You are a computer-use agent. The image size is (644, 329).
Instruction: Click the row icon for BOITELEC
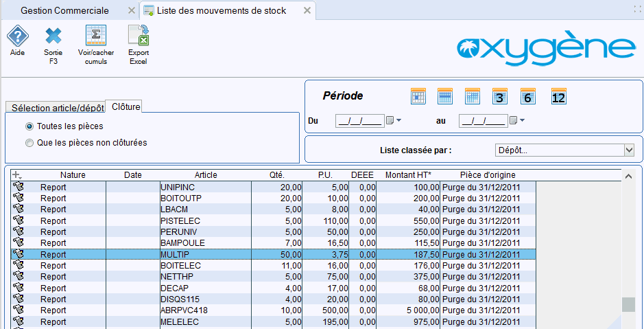tap(18, 265)
